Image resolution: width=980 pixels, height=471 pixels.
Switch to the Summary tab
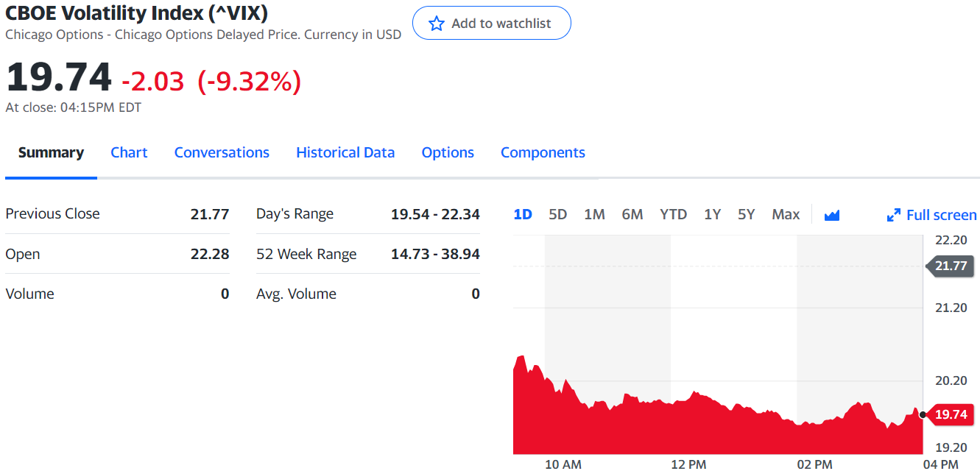(x=51, y=152)
